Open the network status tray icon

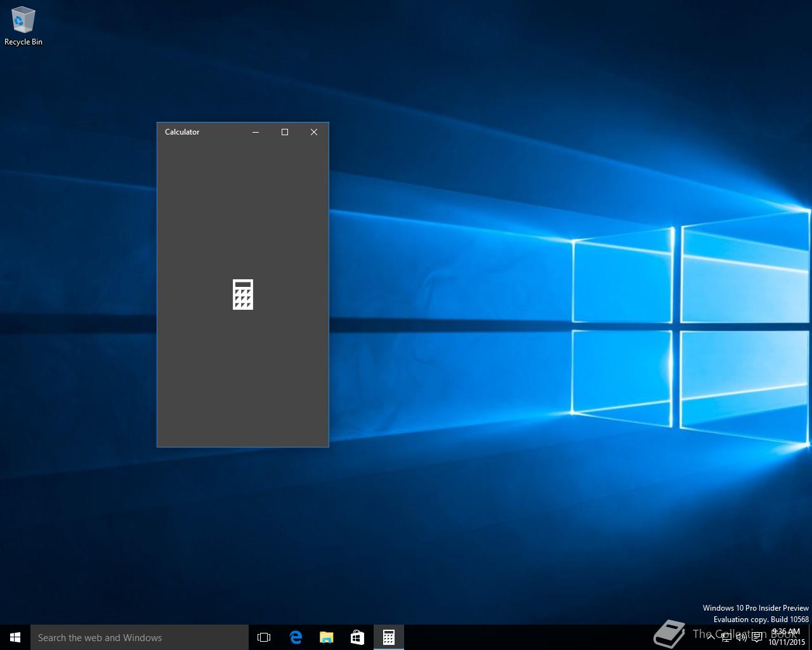coord(726,637)
